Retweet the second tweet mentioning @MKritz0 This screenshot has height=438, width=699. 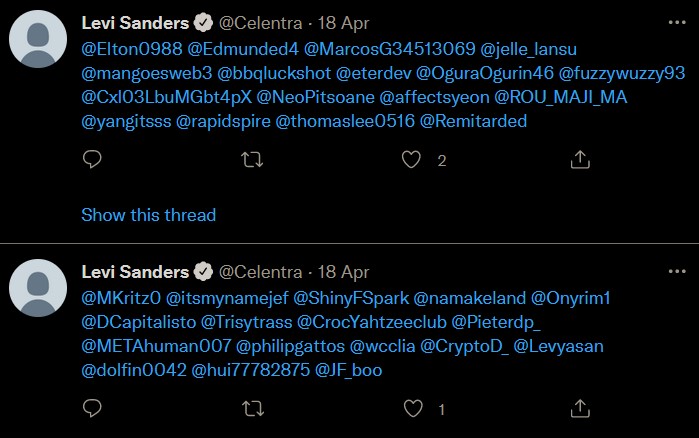click(x=253, y=409)
